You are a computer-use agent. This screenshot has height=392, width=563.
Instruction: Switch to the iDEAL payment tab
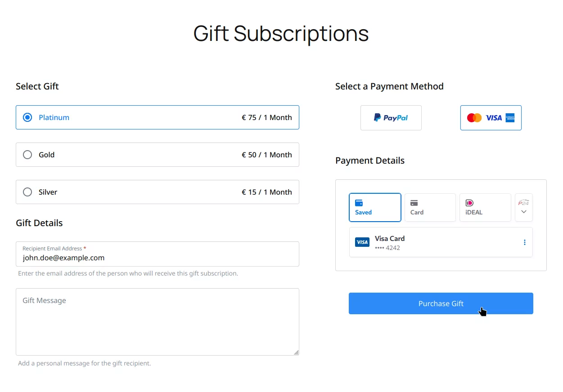[x=485, y=208]
